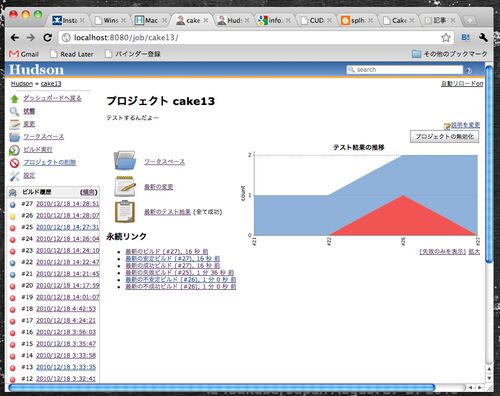The image size is (500, 396).
Task: Click the magnifying glass status icon
Action: click(x=14, y=111)
